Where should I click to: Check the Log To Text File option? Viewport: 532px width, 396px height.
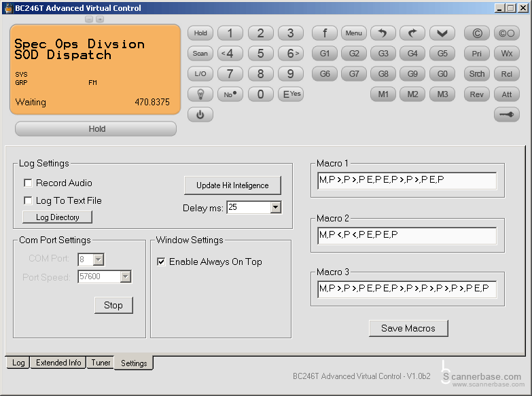point(28,200)
